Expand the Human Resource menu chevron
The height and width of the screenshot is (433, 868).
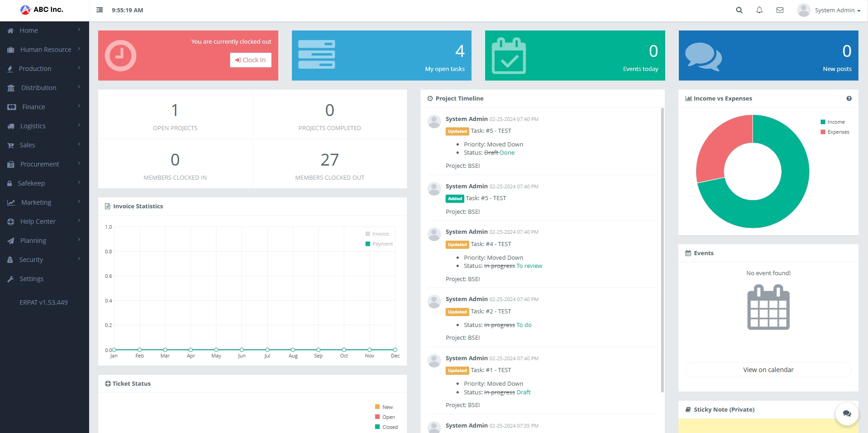coord(79,49)
